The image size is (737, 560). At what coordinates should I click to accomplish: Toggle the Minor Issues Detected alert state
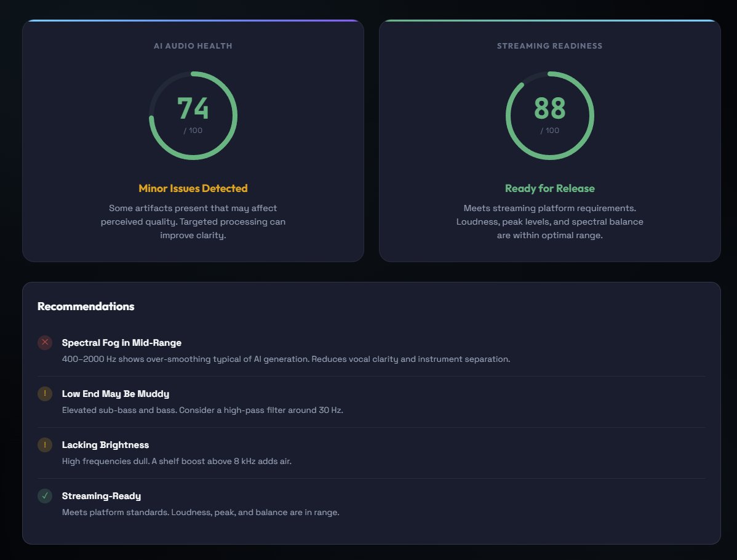pyautogui.click(x=193, y=188)
